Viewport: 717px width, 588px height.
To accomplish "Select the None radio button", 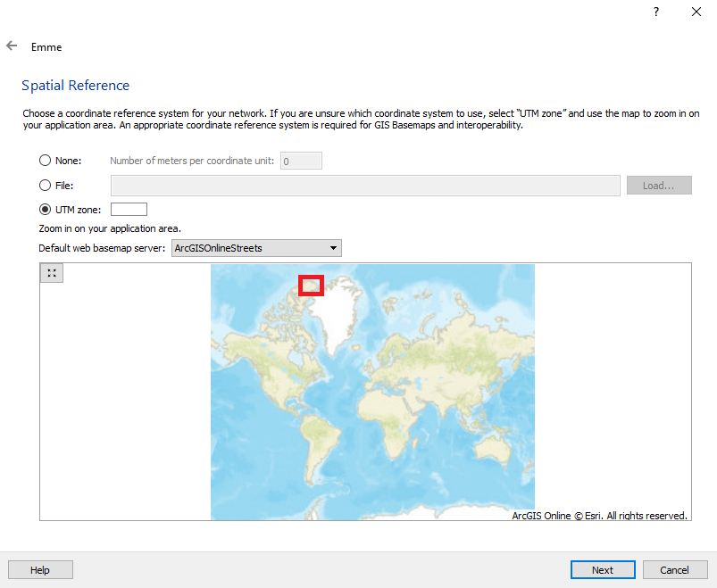I will (x=46, y=161).
